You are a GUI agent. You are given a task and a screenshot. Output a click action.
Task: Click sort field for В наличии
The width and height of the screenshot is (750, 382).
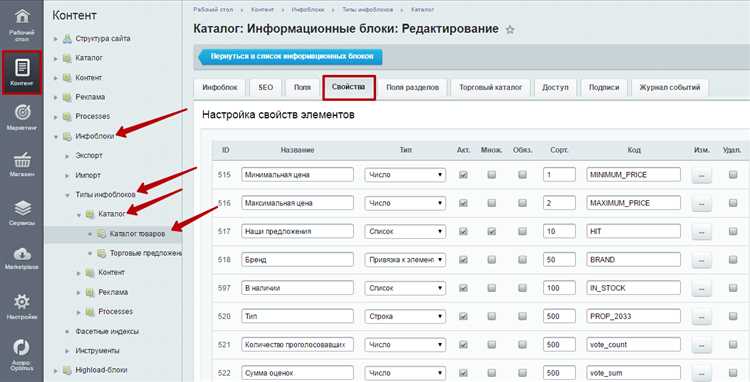pos(559,288)
